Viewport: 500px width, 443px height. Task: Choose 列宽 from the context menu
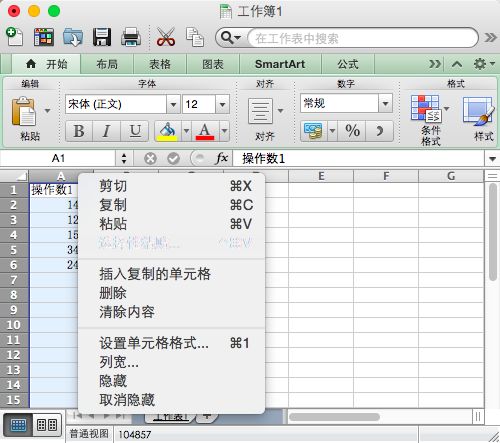172,362
